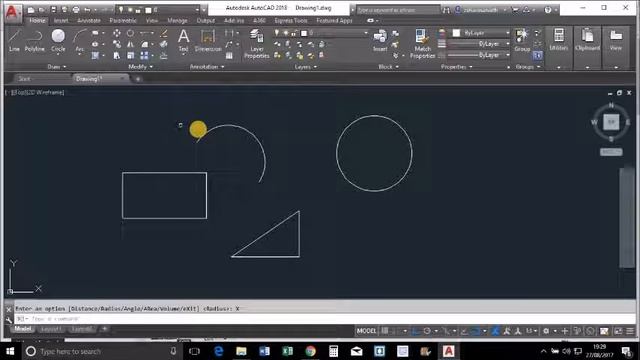
Task: Toggle layer lock icon in layer dropdown
Action: (294, 33)
